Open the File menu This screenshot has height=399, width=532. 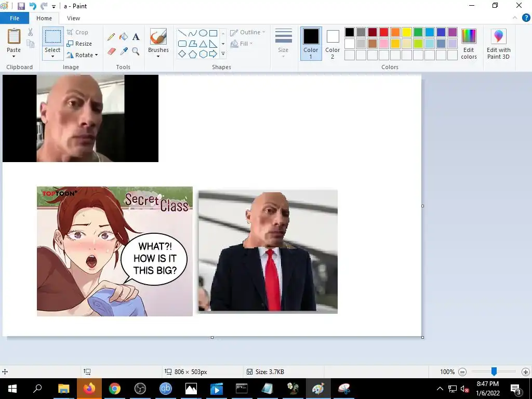pos(14,18)
